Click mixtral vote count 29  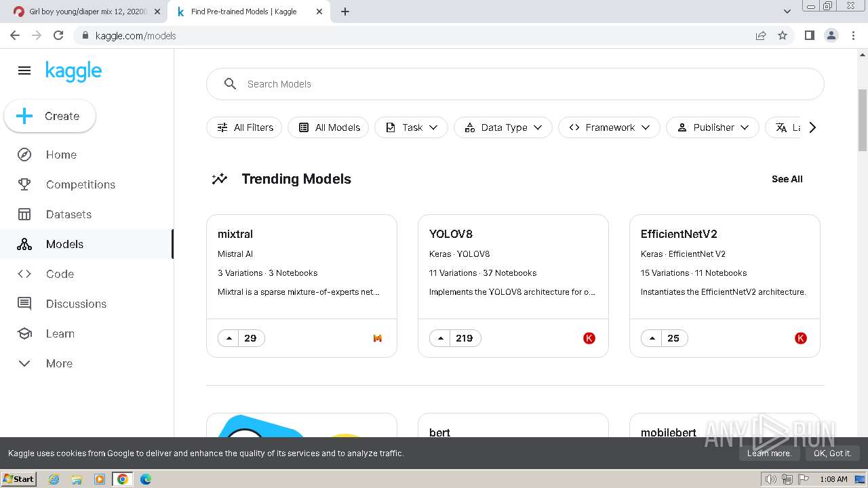point(250,338)
